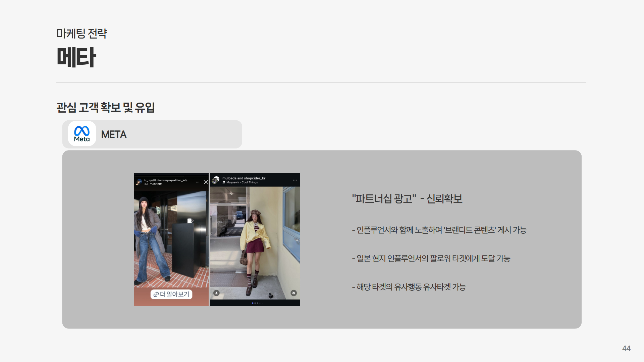Viewport: 644px width, 362px height.
Task: Click the 메타 slide title
Action: pyautogui.click(x=76, y=57)
